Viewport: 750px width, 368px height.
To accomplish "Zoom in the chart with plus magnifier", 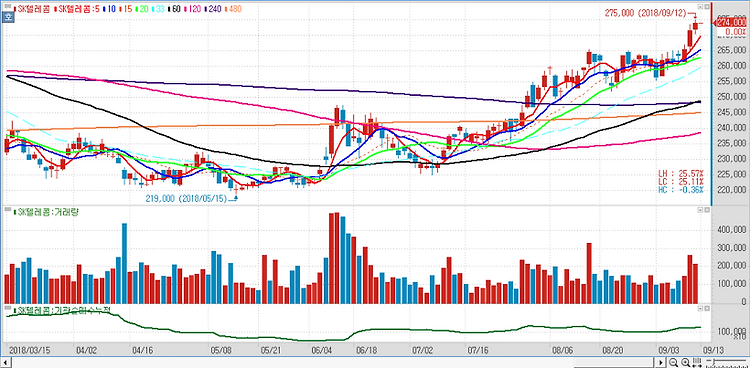I will [x=685, y=362].
